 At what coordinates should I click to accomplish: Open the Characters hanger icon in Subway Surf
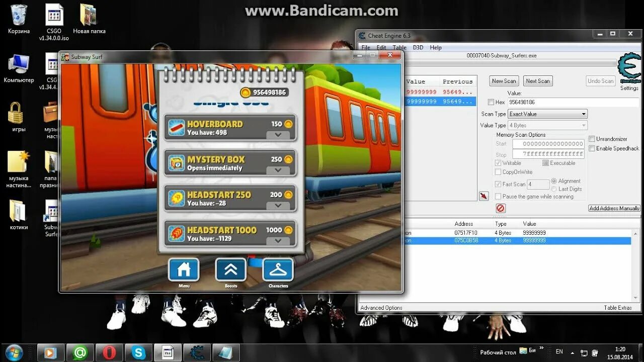coord(278,269)
